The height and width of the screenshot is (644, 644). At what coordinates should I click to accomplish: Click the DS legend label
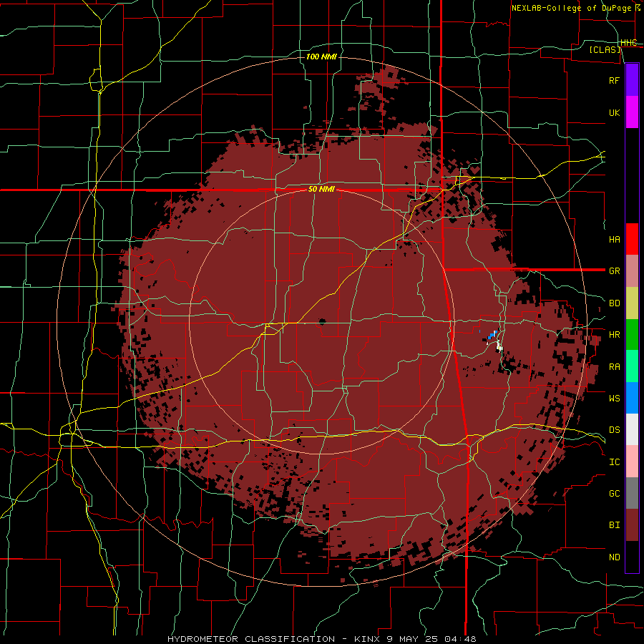click(614, 430)
